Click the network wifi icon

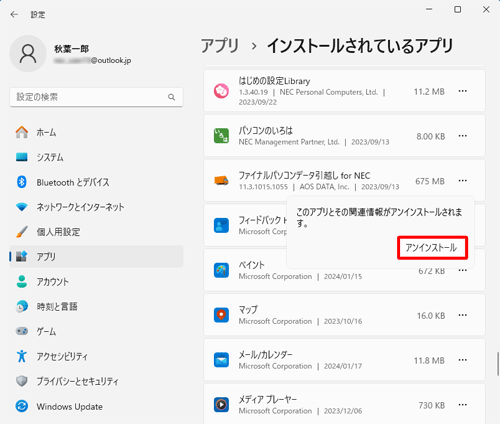(x=22, y=207)
